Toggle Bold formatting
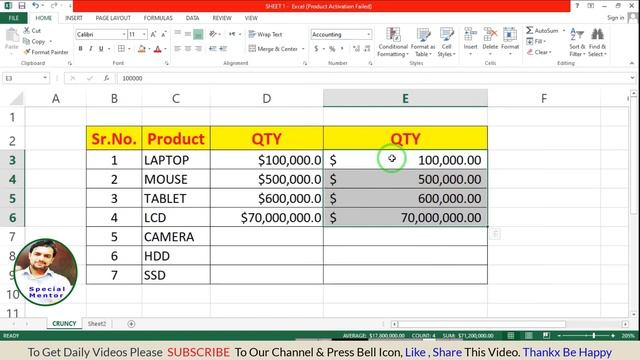640x360 pixels. pyautogui.click(x=80, y=49)
